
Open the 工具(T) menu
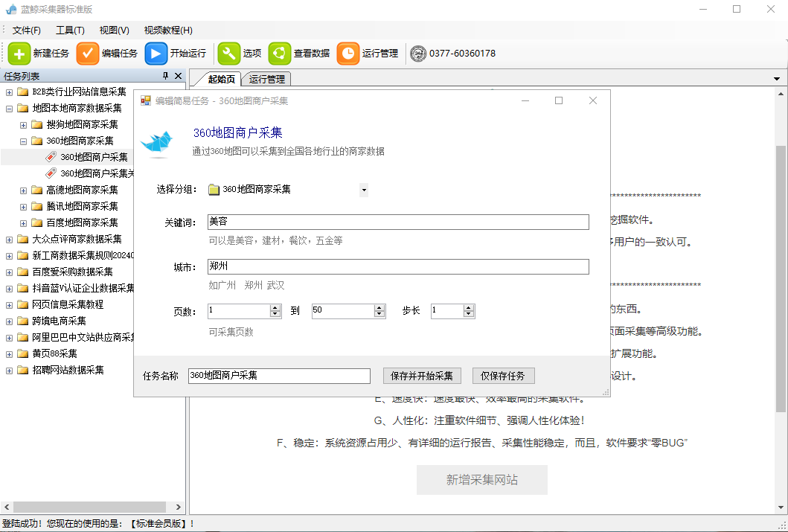click(70, 31)
